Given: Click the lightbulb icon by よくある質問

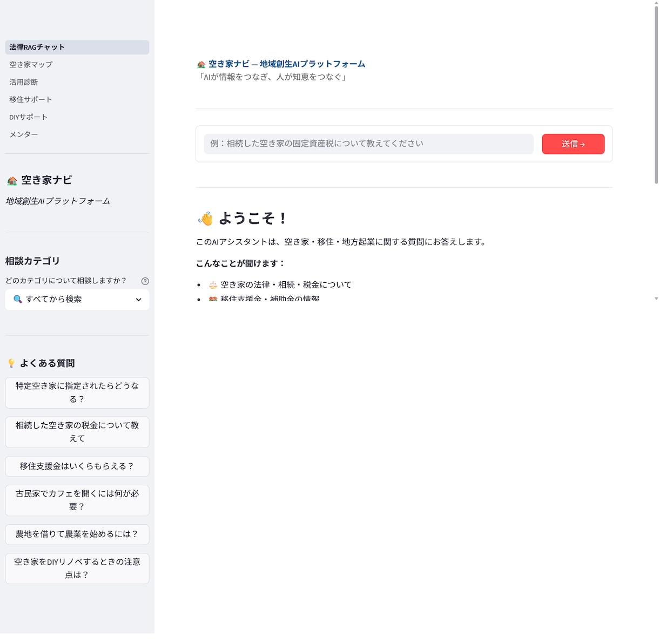Looking at the screenshot, I should click(11, 363).
